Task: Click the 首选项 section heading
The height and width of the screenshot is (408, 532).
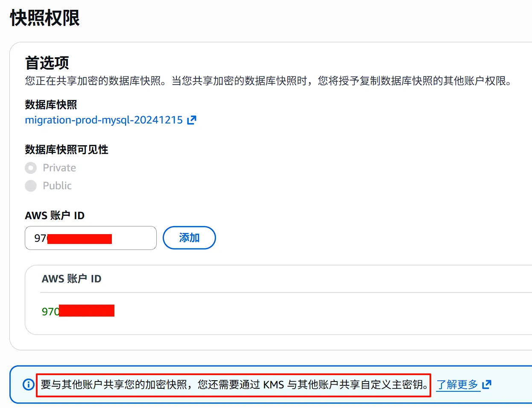Action: pos(45,62)
